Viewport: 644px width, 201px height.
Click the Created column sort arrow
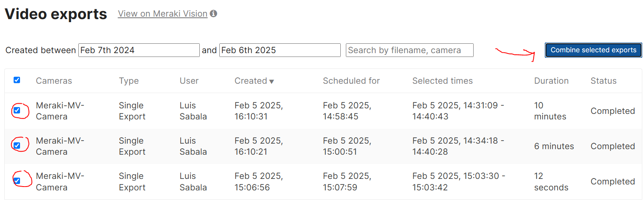point(272,82)
